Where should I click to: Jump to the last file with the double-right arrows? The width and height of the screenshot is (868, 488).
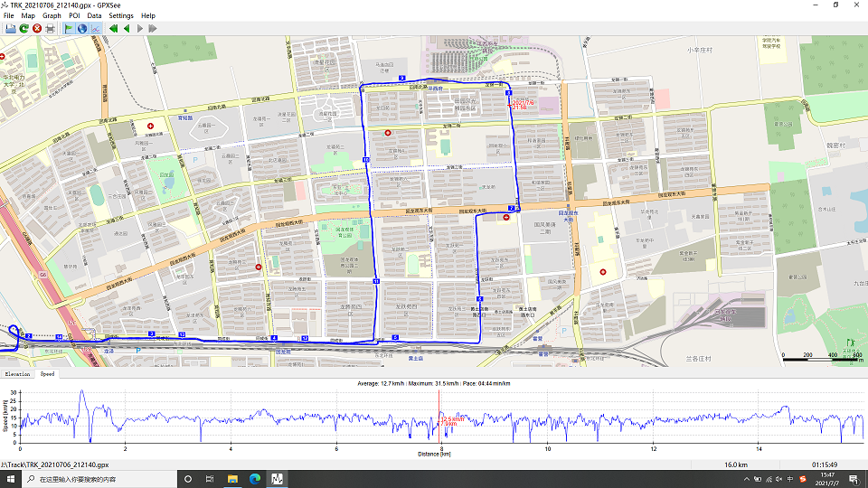154,28
